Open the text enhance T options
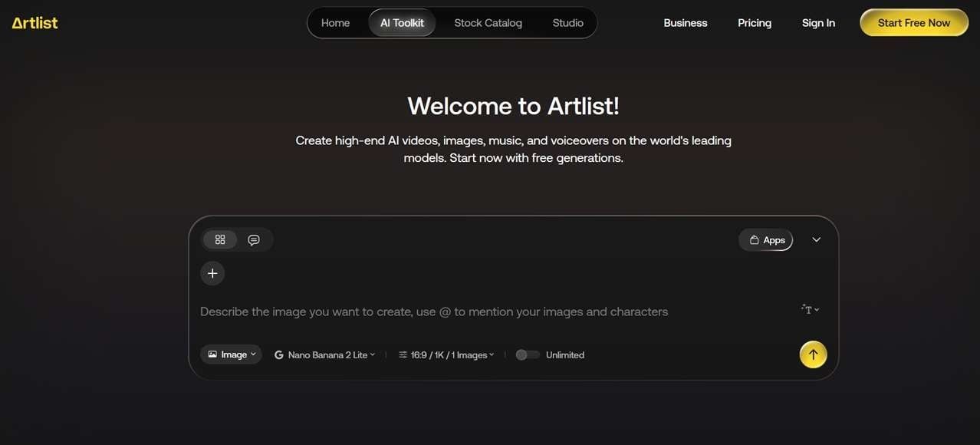 pos(811,309)
